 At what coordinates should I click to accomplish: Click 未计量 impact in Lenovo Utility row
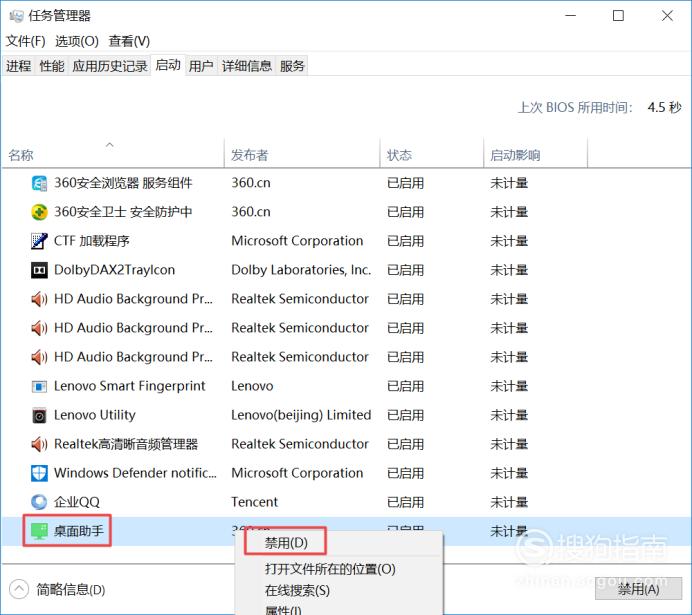(x=509, y=416)
